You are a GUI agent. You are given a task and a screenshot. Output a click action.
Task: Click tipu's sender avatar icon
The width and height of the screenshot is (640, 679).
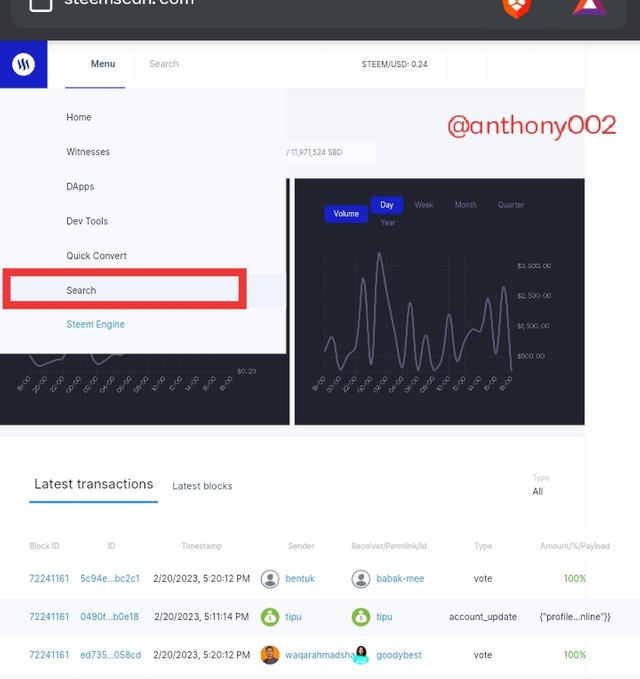coord(270,617)
